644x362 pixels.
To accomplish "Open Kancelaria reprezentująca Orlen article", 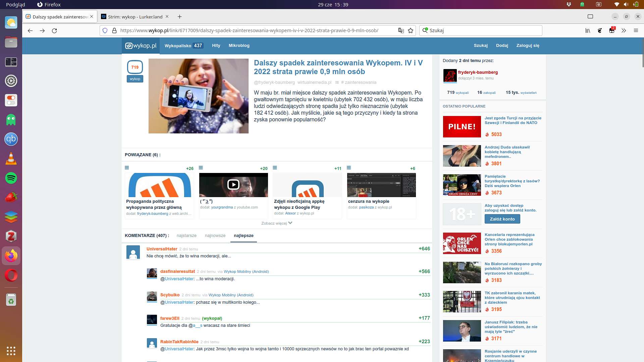I will click(x=509, y=239).
